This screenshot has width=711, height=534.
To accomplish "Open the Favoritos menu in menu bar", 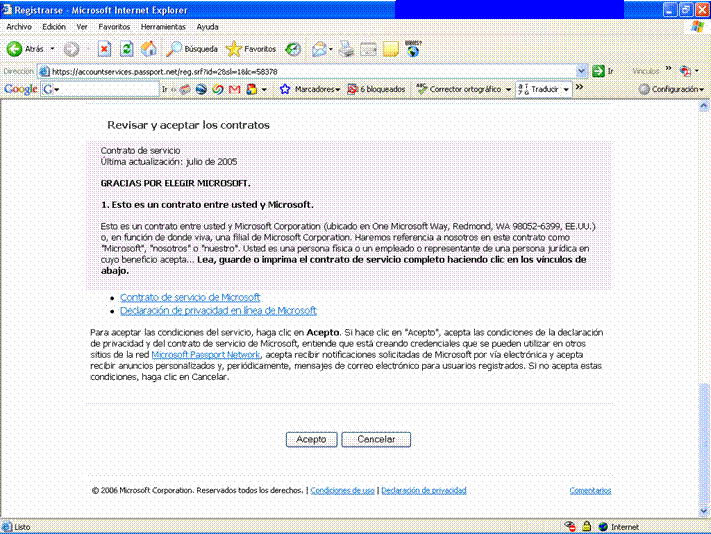I will point(114,26).
